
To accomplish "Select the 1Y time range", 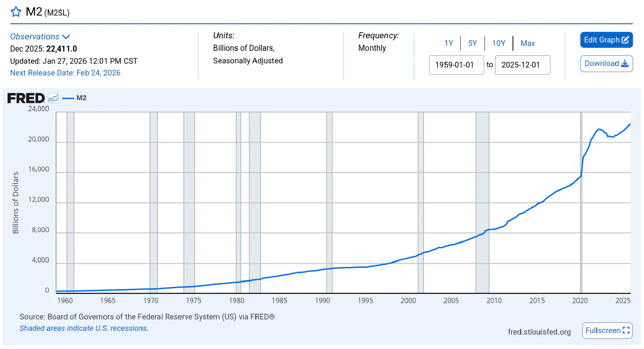I will [449, 43].
